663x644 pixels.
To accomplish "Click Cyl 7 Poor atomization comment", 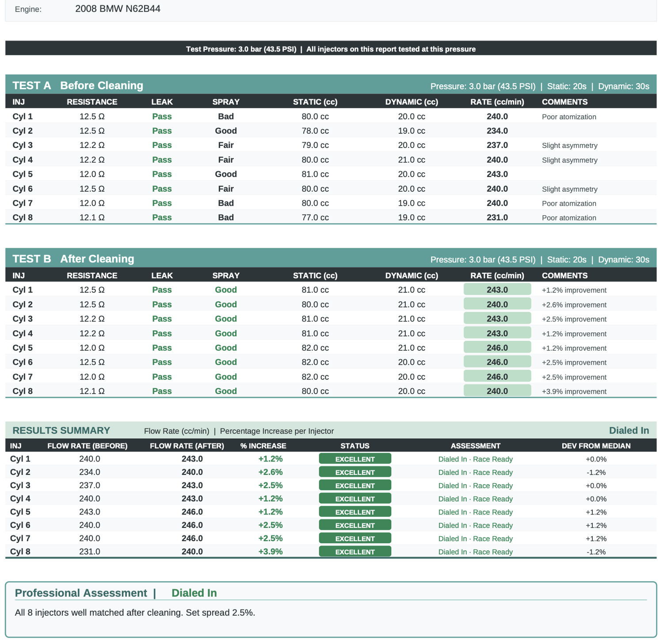I will [x=569, y=204].
